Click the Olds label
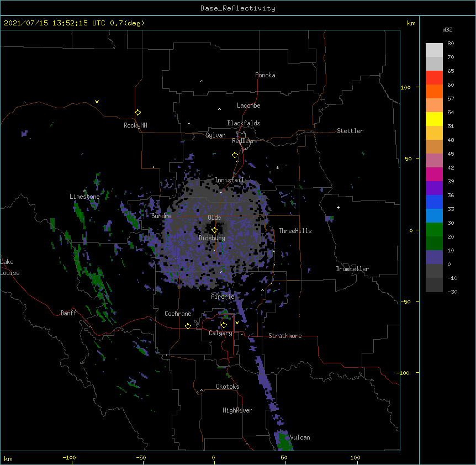 (214, 218)
